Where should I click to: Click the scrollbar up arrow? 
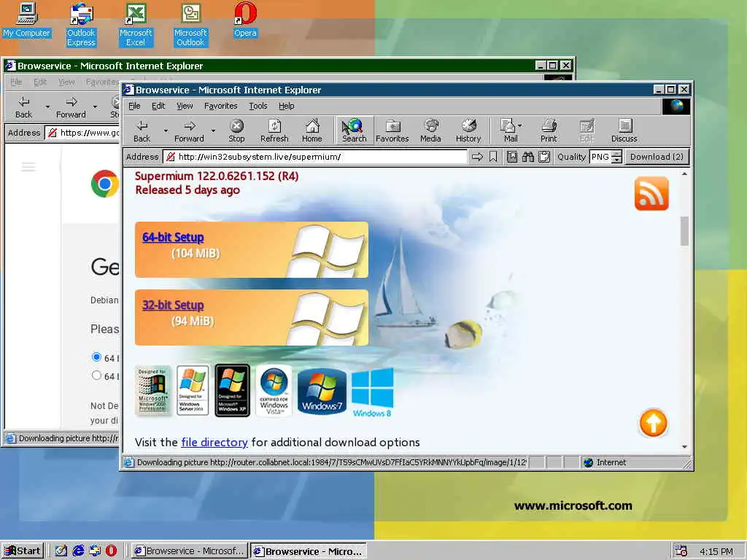(x=684, y=174)
